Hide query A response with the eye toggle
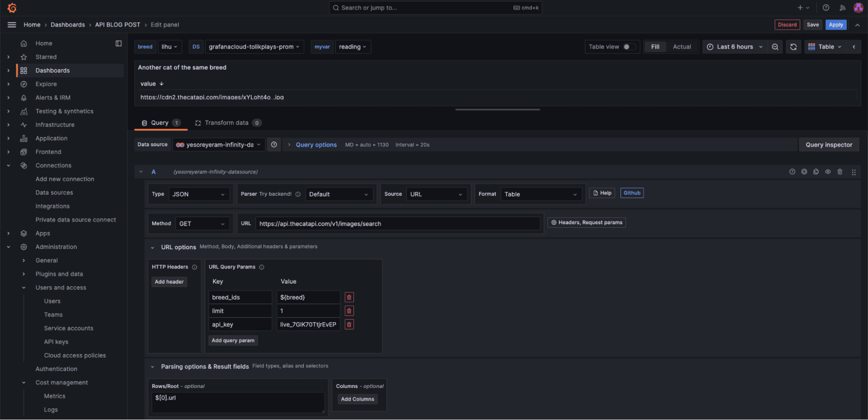This screenshot has width=868, height=420. [x=828, y=172]
